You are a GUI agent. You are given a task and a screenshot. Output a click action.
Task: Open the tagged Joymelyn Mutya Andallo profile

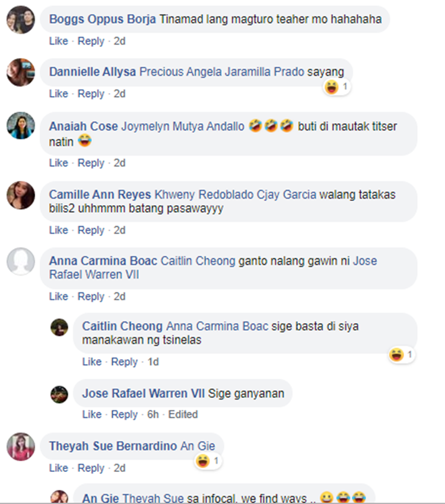[183, 126]
